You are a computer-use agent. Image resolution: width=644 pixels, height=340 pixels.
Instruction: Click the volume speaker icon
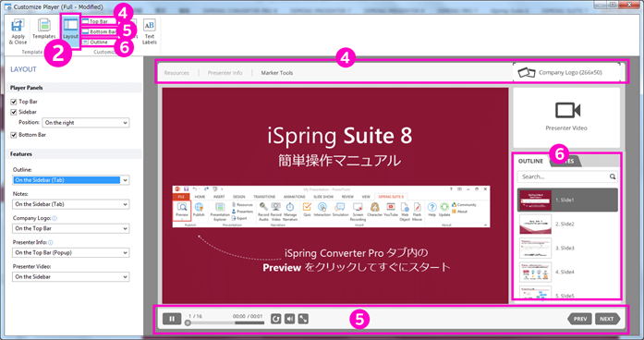[289, 319]
